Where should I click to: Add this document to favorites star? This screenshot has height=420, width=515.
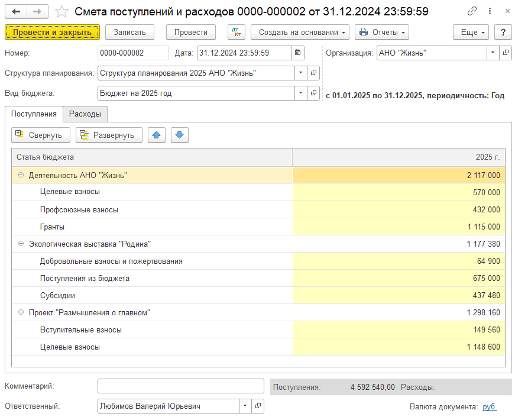(61, 11)
